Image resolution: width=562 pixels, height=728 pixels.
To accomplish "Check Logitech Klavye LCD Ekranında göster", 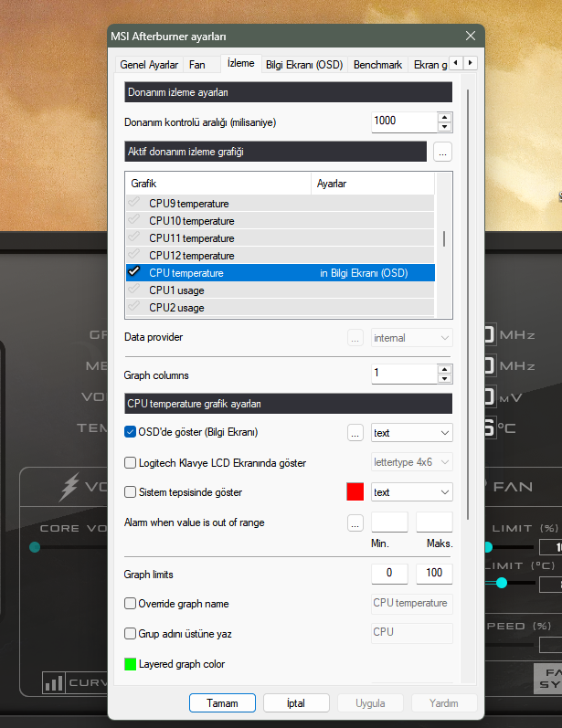I will tap(130, 463).
